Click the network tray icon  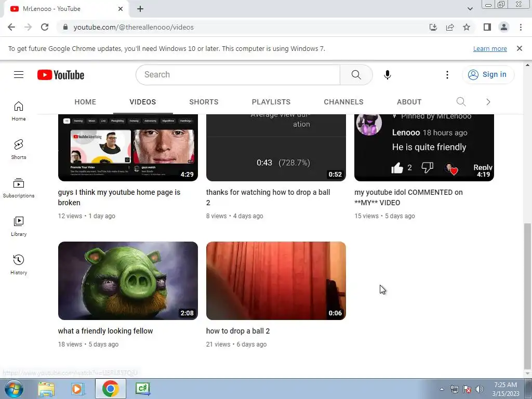coord(454,390)
